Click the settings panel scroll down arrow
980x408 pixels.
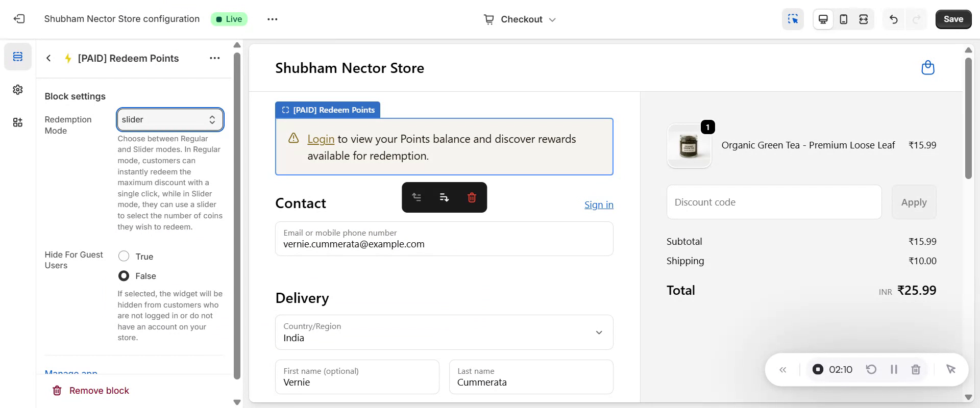coord(237,402)
